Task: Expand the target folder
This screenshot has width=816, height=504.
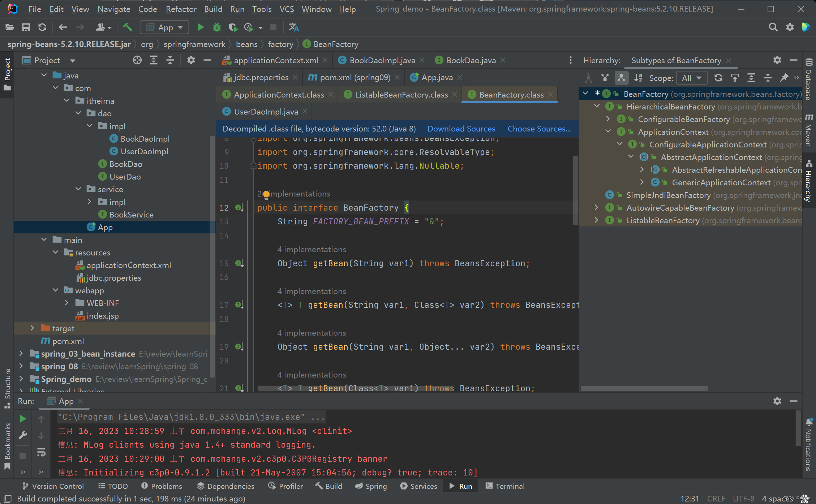Action: tap(32, 328)
